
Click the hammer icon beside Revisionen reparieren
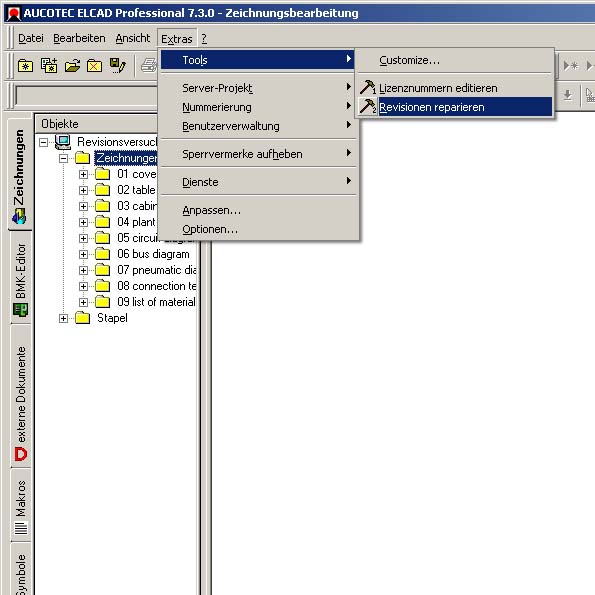coord(367,106)
